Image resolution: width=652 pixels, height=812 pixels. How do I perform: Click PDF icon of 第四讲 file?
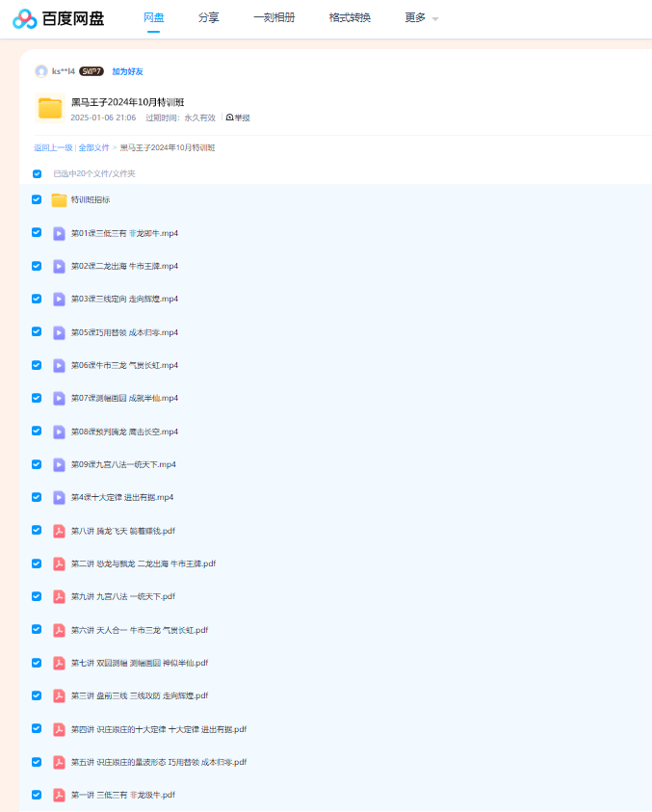[x=59, y=730]
